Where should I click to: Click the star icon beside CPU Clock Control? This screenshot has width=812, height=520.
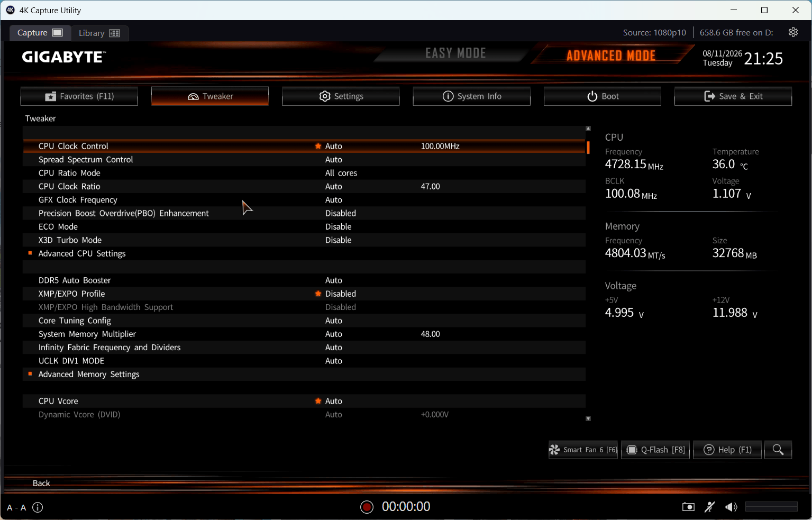[318, 146]
